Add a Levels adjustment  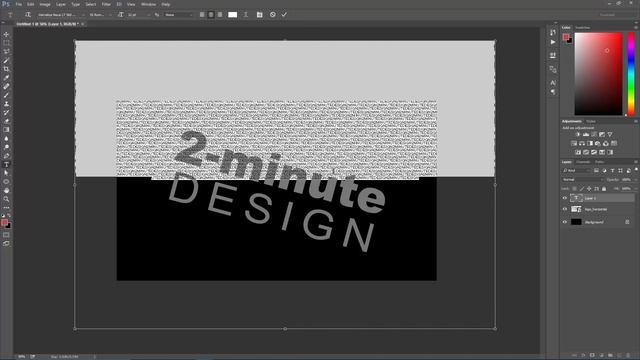pos(586,134)
